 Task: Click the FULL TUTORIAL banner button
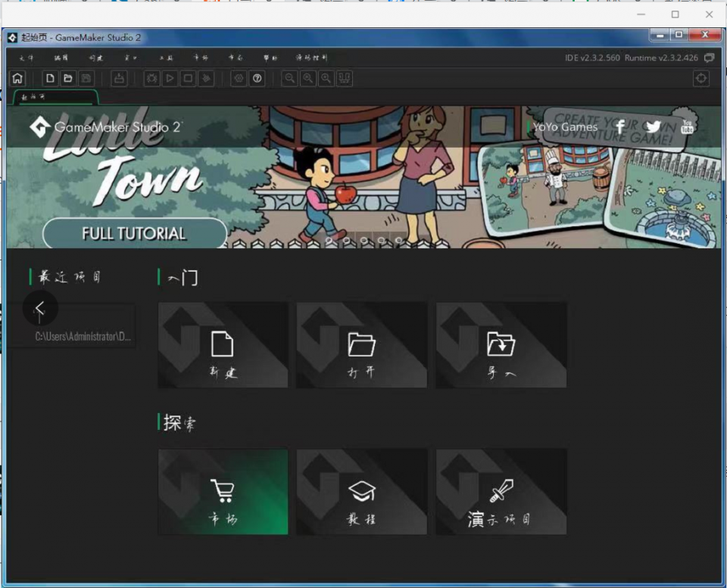(x=135, y=234)
